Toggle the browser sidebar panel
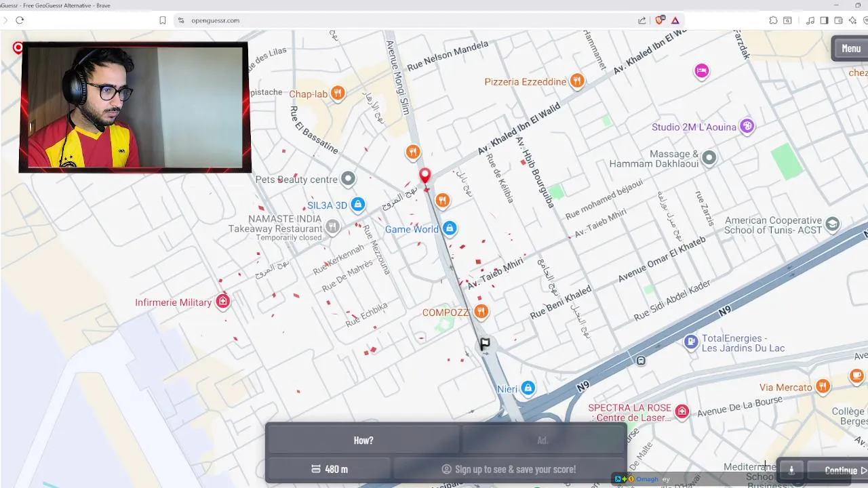868x488 pixels. point(825,20)
